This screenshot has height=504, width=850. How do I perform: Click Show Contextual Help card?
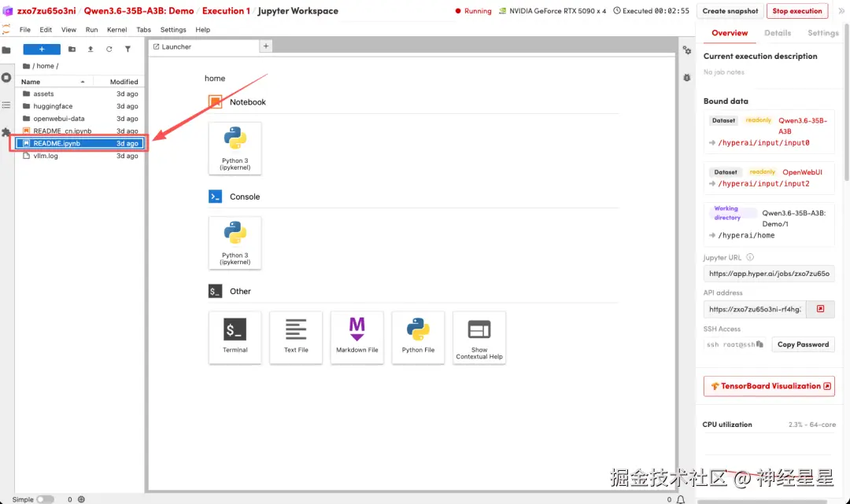pos(479,338)
